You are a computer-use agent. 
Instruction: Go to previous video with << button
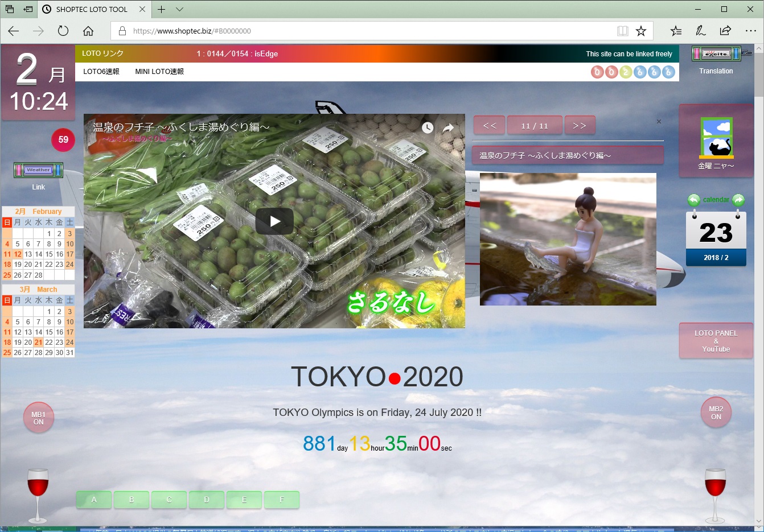pyautogui.click(x=490, y=125)
